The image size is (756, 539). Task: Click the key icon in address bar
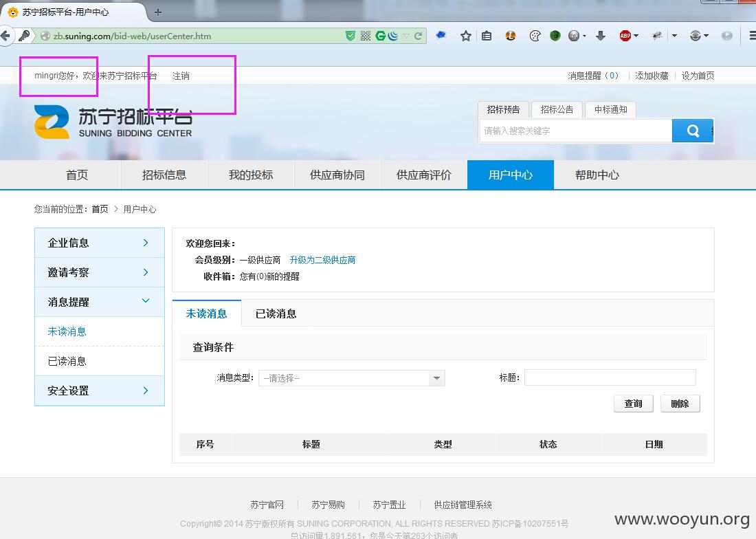(23, 36)
